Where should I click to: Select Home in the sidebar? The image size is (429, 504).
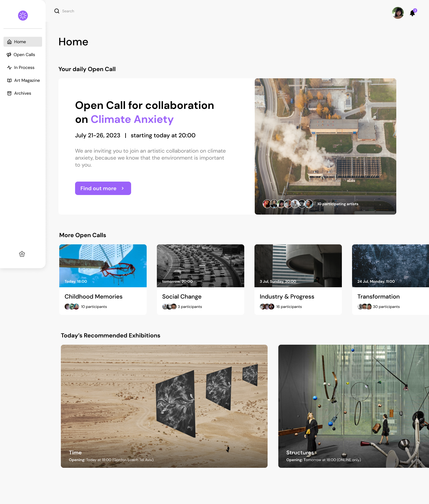coord(23,42)
